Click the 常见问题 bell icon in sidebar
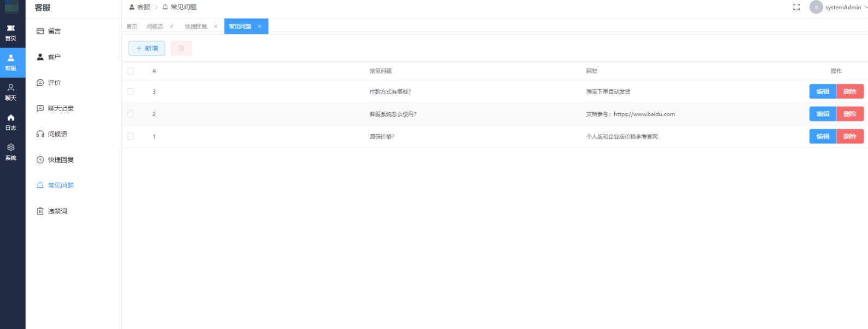Screen dimensions: 868x329 point(40,186)
